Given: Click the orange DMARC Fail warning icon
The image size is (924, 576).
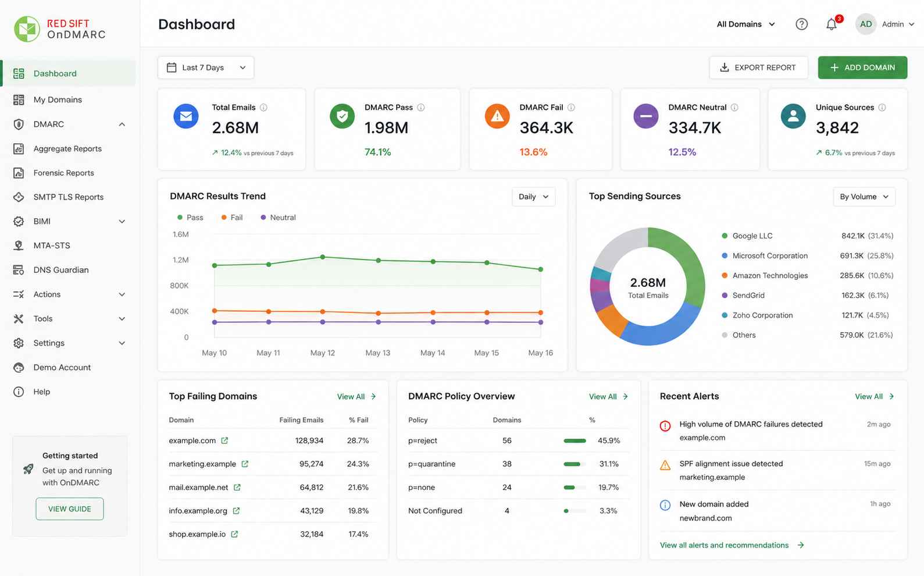Looking at the screenshot, I should pyautogui.click(x=497, y=116).
